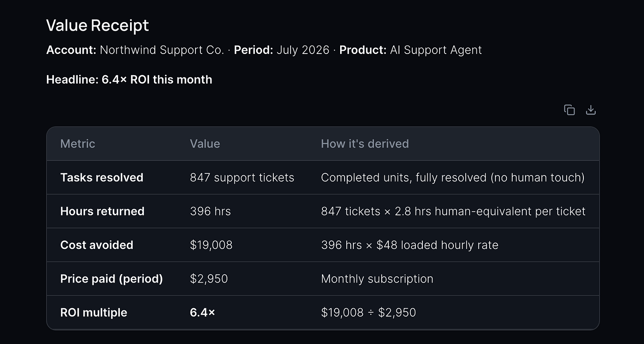The width and height of the screenshot is (644, 344).
Task: Select the Cost avoided row label
Action: tap(96, 245)
